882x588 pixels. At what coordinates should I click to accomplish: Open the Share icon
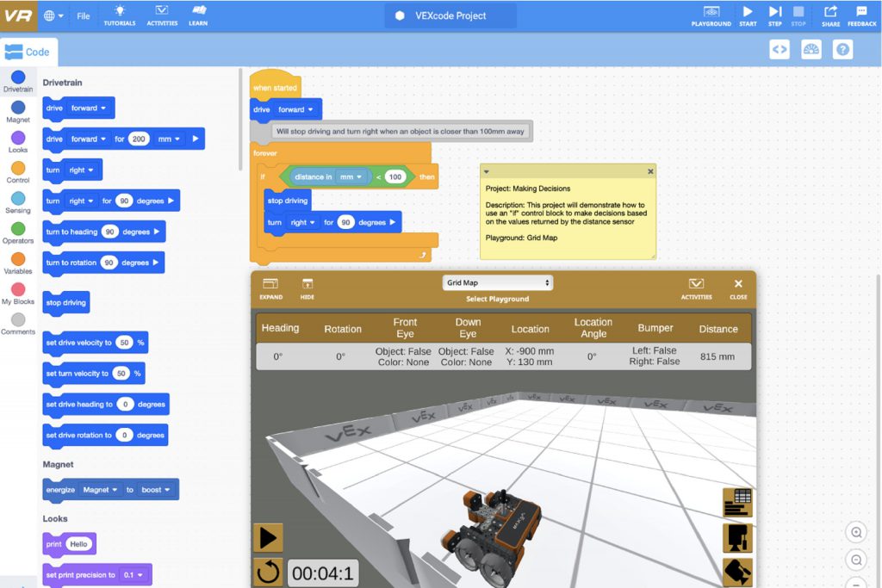tap(830, 15)
